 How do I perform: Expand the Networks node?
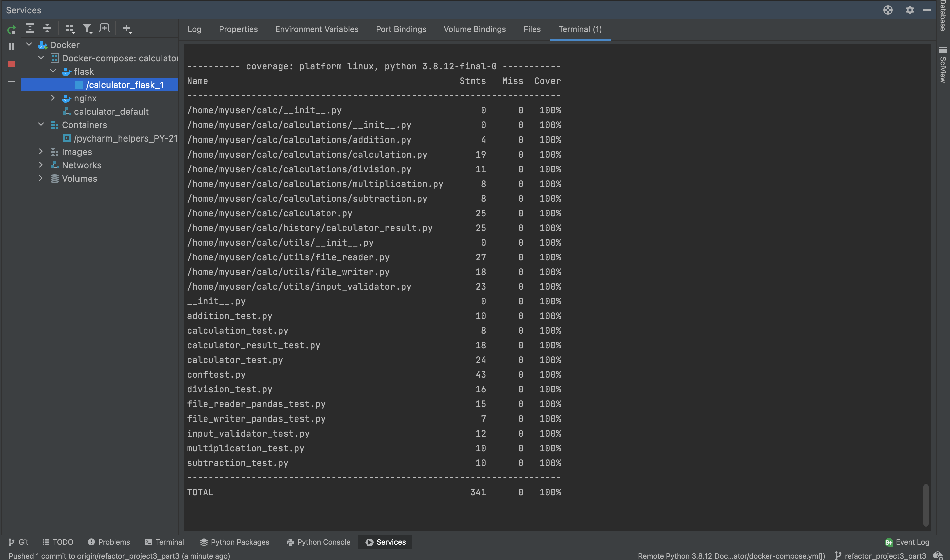coord(41,165)
